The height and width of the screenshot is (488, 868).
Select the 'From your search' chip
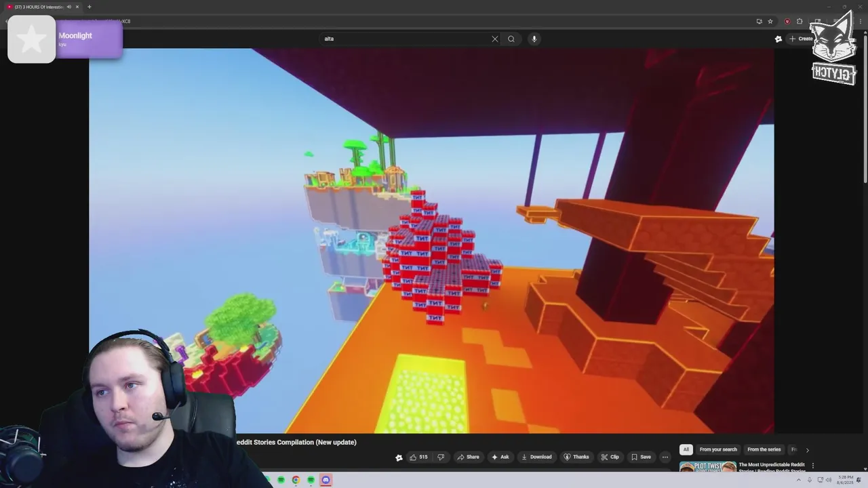coord(718,449)
